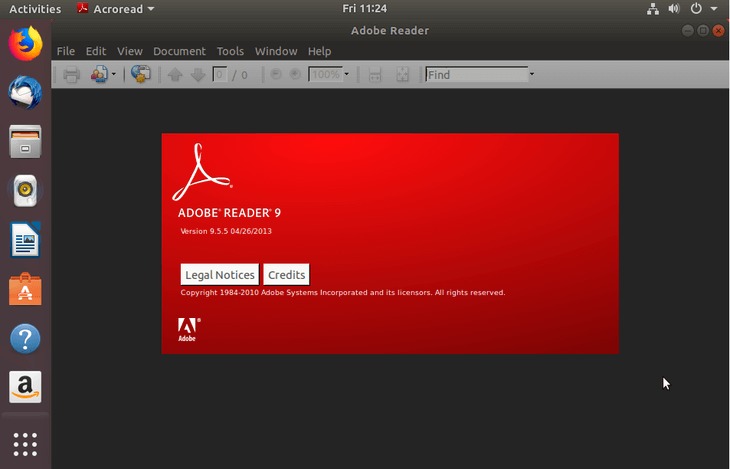Screen dimensions: 730x469
Task: Click the fit width scrolling icon
Action: click(x=375, y=75)
